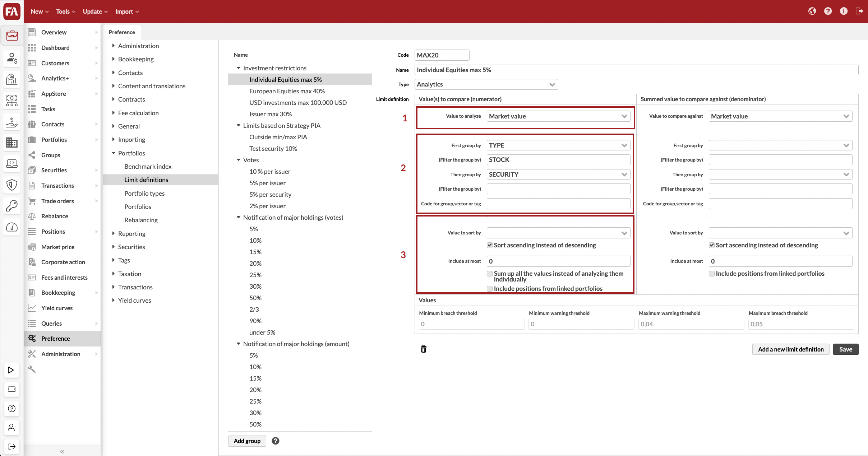
Task: Open numerator First group by TYPE dropdown
Action: (558, 145)
